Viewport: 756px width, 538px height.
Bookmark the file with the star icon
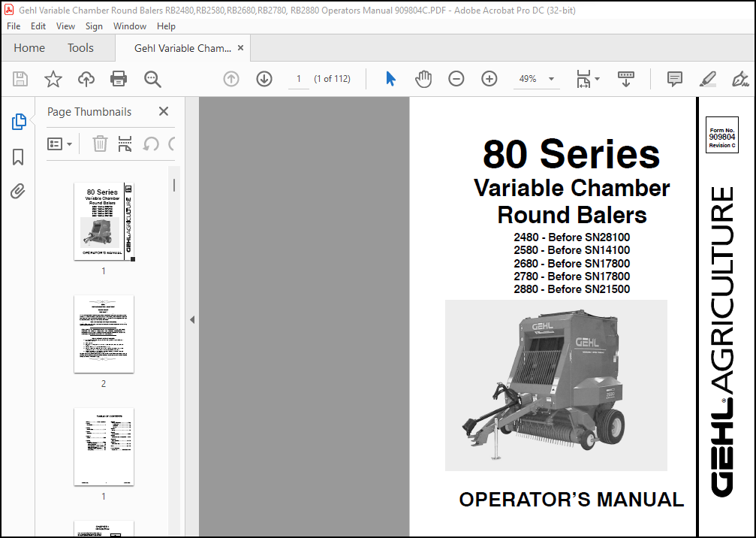pyautogui.click(x=53, y=79)
